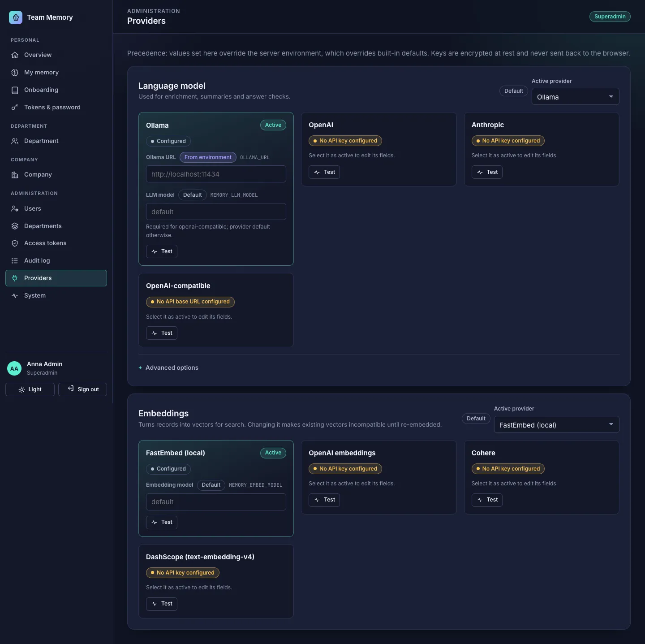Image resolution: width=645 pixels, height=644 pixels.
Task: Click Anthropic's No API key configured badge
Action: tap(508, 141)
